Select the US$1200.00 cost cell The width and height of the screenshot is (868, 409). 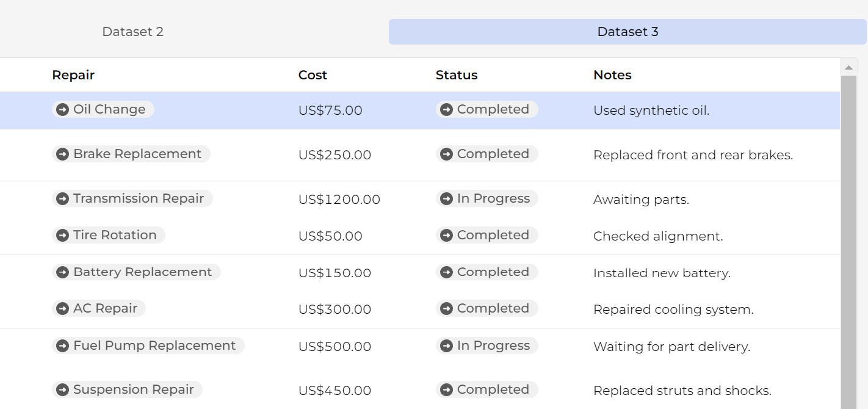tap(339, 200)
